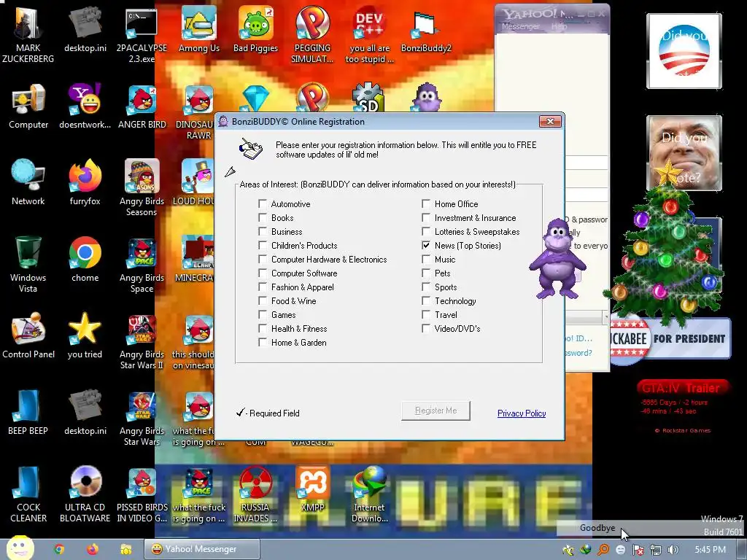Open the Internet Downlo... desktop shortcut
Screen dimensions: 747x560
click(369, 494)
